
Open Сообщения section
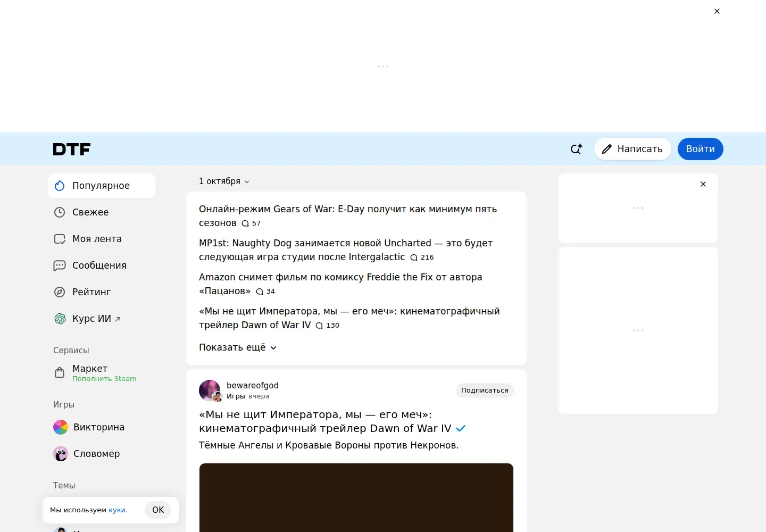click(102, 265)
